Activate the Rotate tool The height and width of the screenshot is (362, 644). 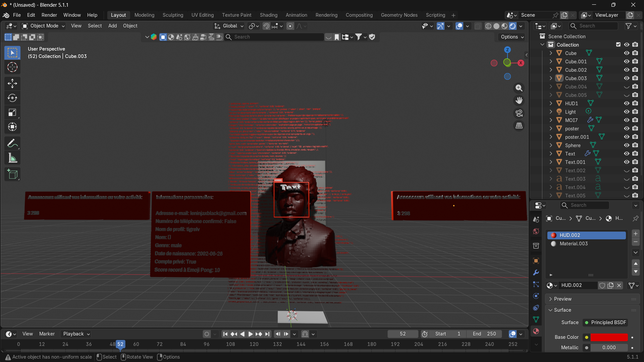coord(12,98)
